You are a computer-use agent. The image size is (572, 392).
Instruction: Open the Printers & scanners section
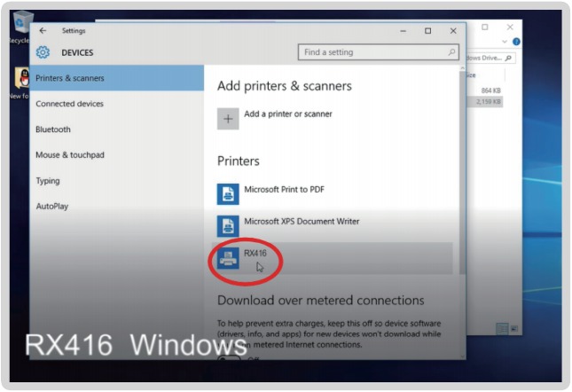(x=70, y=78)
